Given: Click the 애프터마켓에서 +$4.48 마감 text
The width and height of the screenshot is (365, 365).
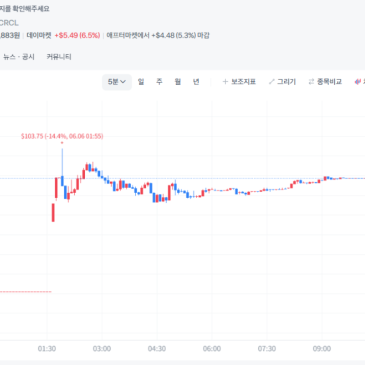Looking at the screenshot, I should coord(158,35).
